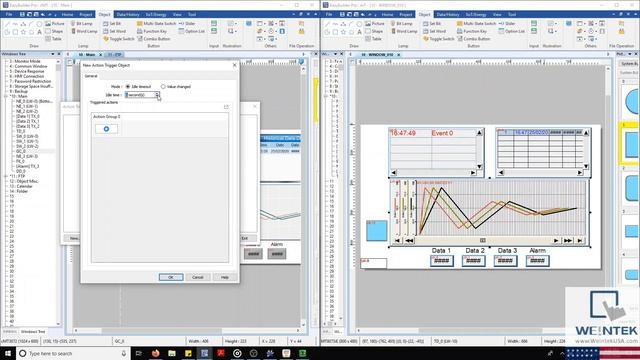Switch to the '11 - FTP' document tab
Viewport: 640px width, 360px height.
114,54
